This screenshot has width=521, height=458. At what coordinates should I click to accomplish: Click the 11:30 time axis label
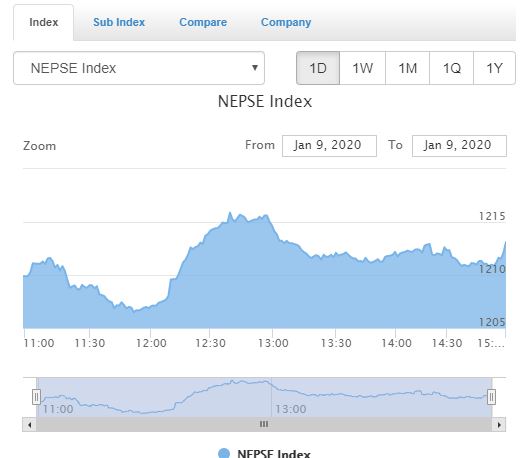90,343
